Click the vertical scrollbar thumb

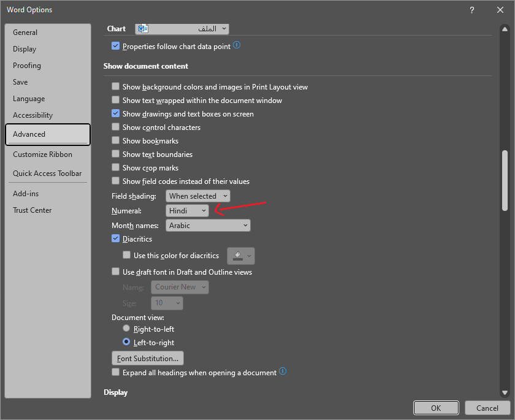[505, 180]
